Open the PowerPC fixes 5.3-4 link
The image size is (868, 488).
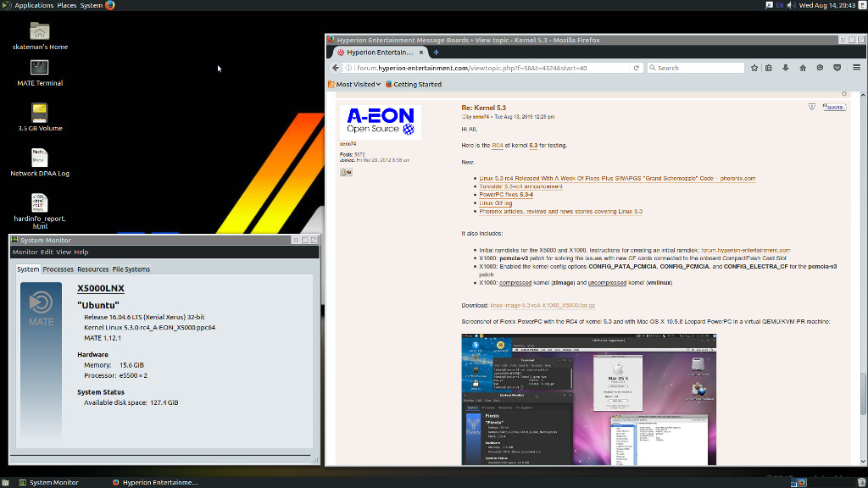coord(506,195)
